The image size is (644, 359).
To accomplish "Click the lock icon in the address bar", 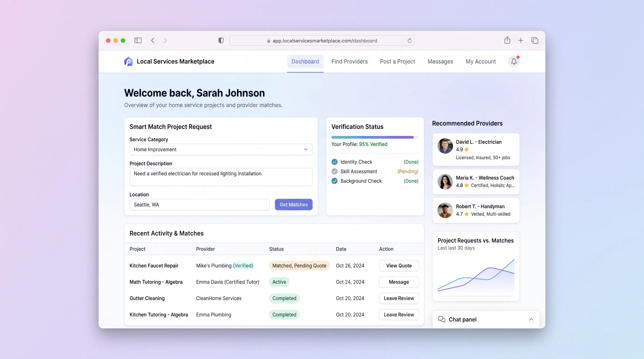I will pos(268,41).
